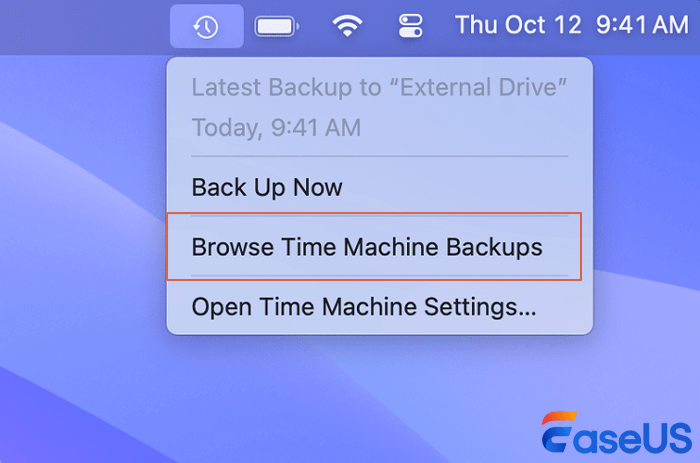Select Browse Time Machine Backups

[367, 246]
